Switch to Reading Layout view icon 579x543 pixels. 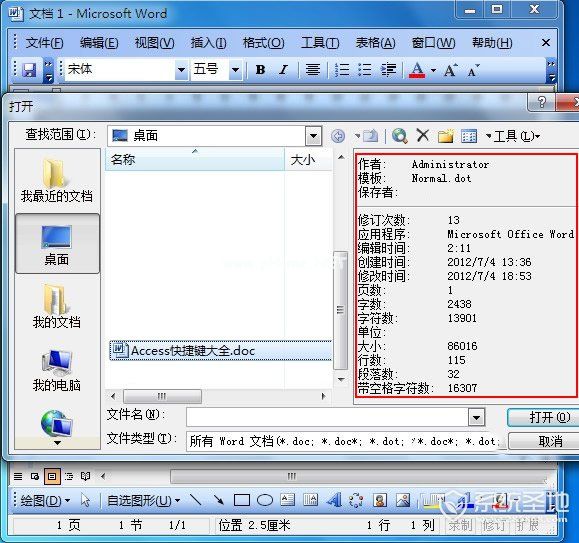pyautogui.click(x=86, y=476)
